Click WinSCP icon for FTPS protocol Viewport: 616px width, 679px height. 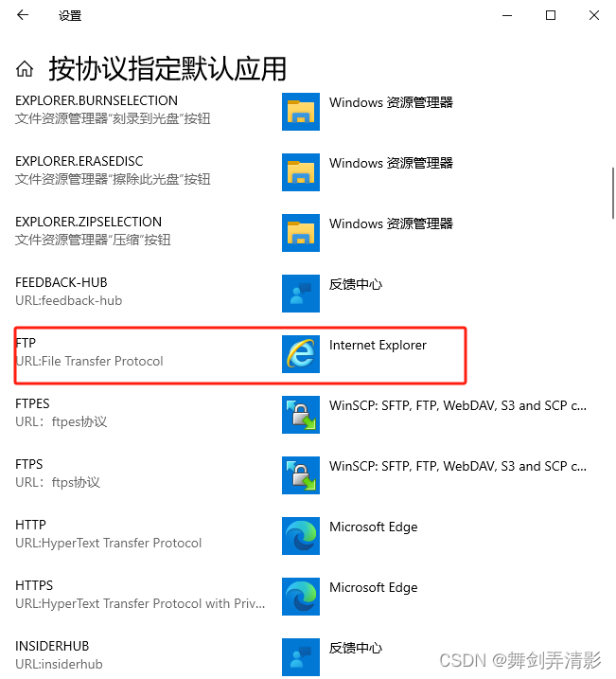[x=301, y=475]
